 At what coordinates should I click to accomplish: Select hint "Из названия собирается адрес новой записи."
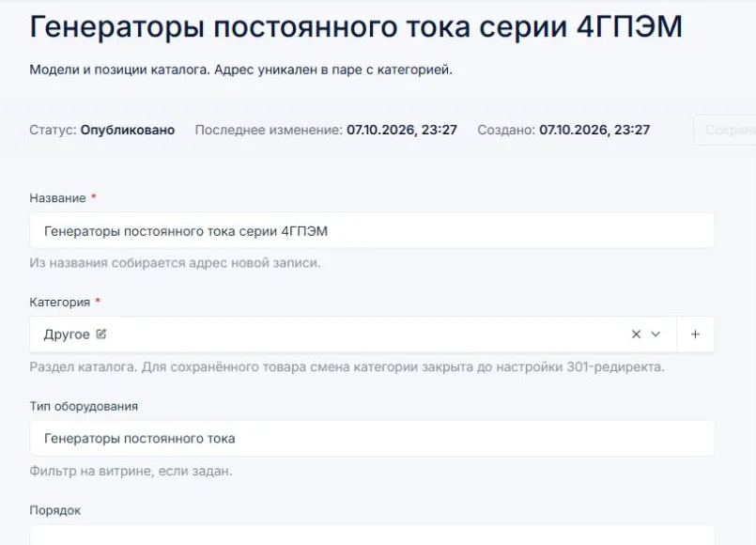[175, 263]
